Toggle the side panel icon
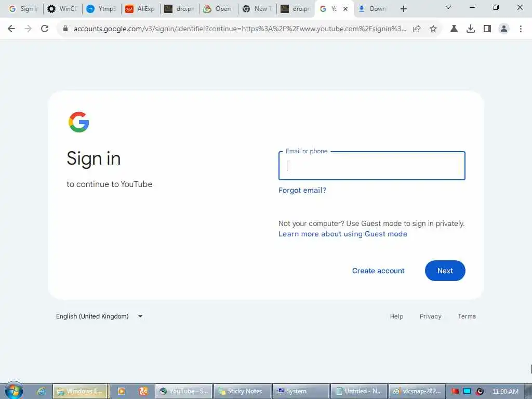The image size is (532, 399). click(x=487, y=29)
